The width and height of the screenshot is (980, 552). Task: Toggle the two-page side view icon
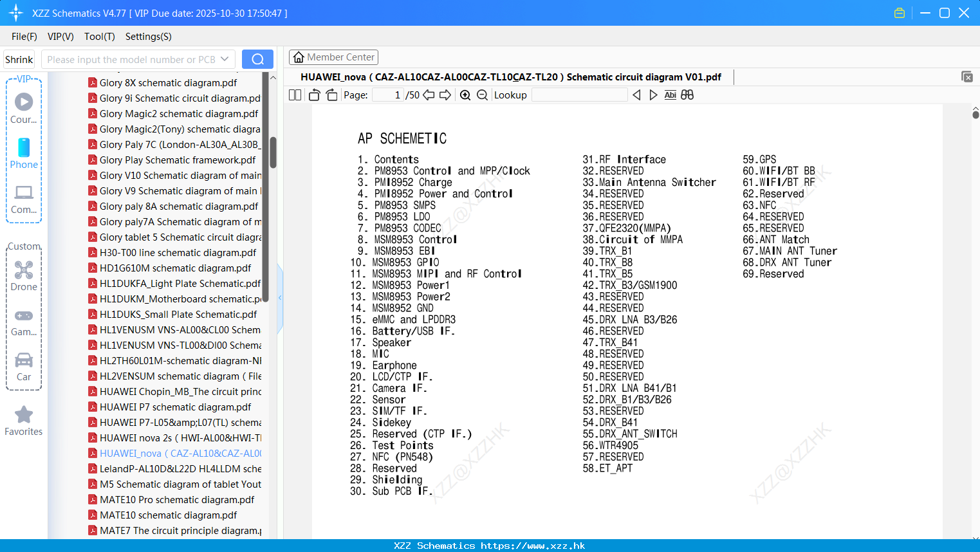[295, 95]
